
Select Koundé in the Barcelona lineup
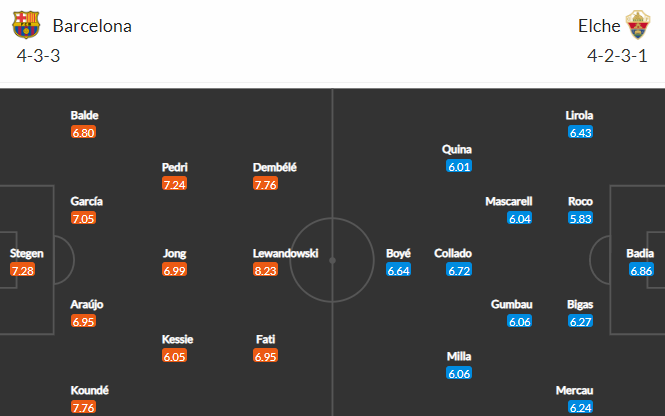tap(89, 390)
